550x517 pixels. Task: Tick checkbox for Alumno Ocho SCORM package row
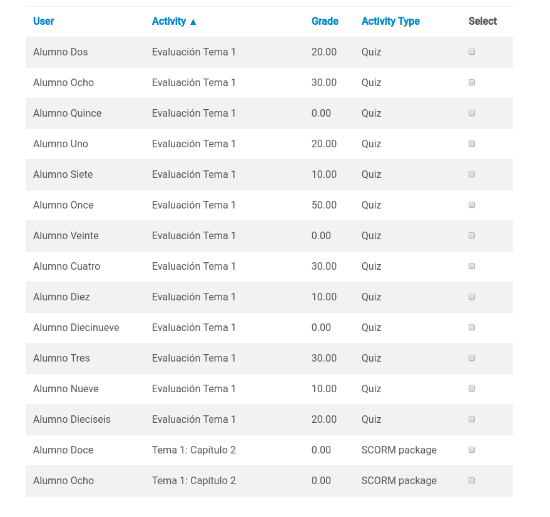472,481
